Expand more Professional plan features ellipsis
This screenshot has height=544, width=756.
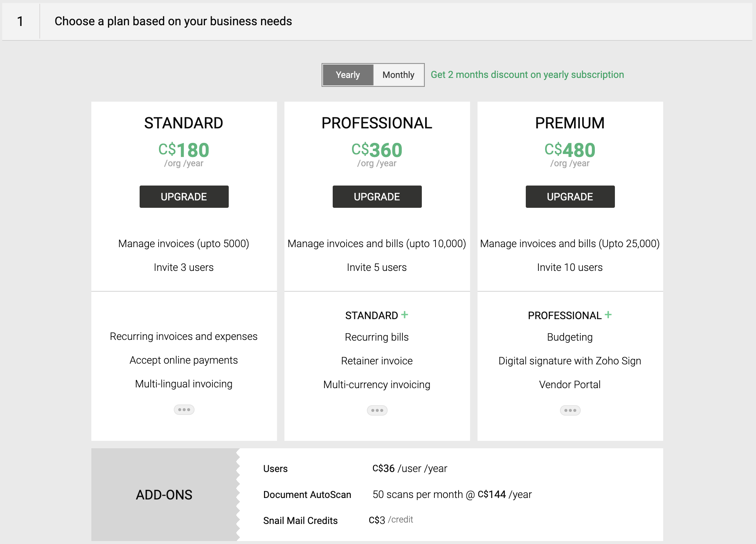[377, 410]
